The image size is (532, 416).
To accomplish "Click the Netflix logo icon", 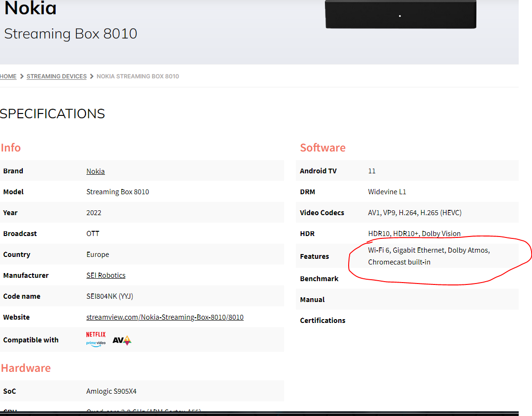I will tap(95, 335).
